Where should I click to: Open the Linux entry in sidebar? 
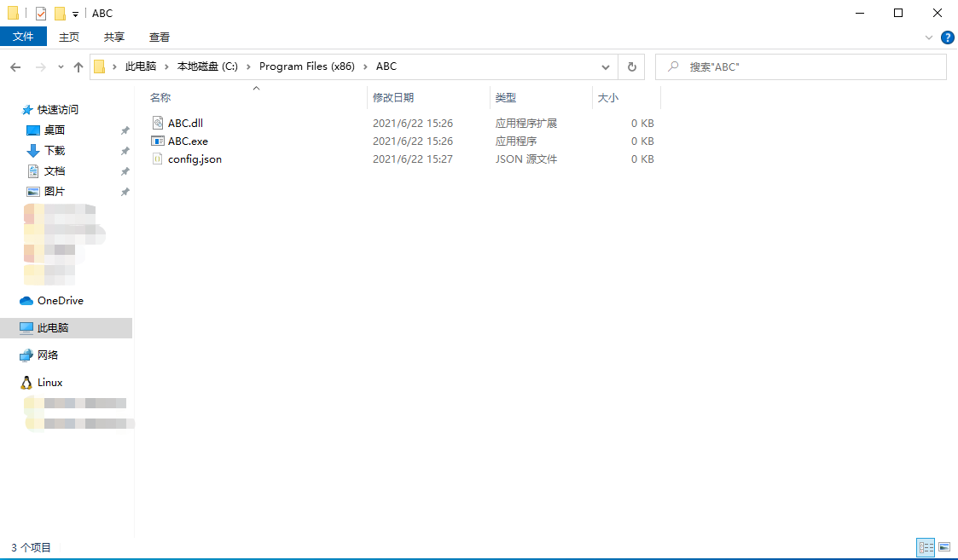tap(49, 383)
